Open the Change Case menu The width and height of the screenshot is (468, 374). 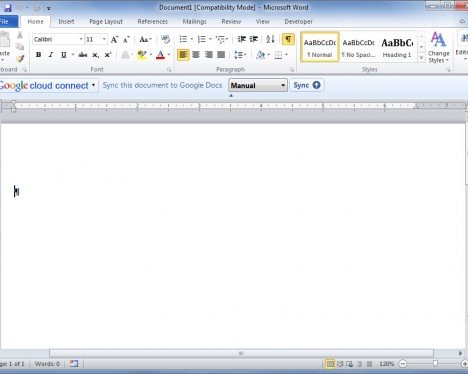tap(145, 39)
